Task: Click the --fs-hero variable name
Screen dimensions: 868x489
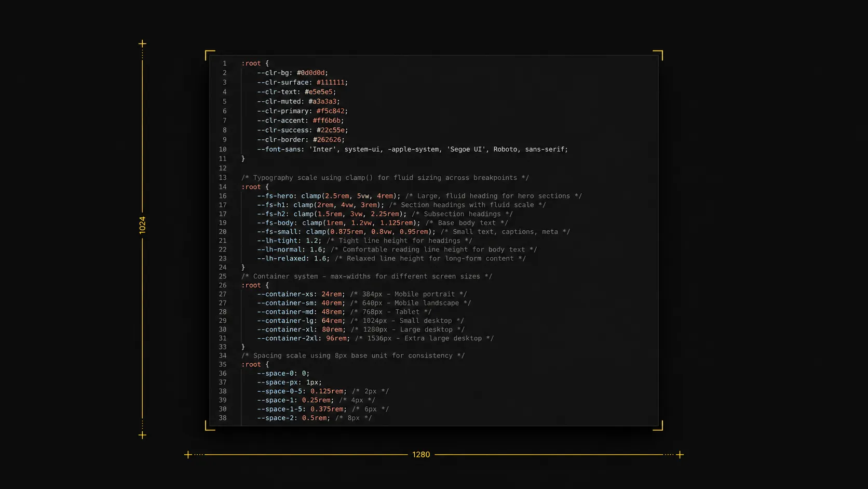Action: tap(276, 196)
